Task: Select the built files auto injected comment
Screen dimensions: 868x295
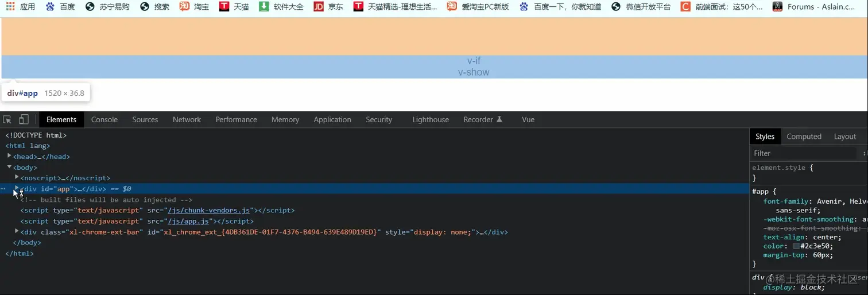Action: (x=106, y=200)
